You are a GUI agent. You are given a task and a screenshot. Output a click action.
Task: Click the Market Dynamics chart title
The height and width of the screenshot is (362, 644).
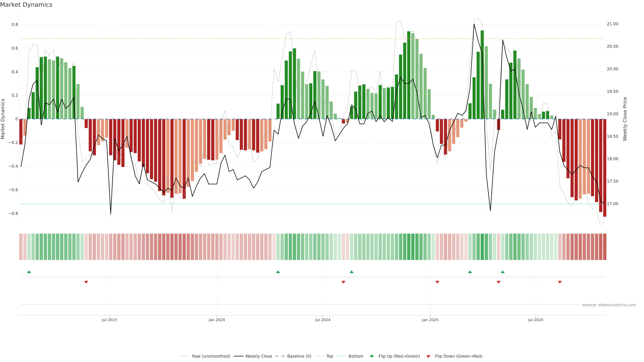tap(26, 5)
